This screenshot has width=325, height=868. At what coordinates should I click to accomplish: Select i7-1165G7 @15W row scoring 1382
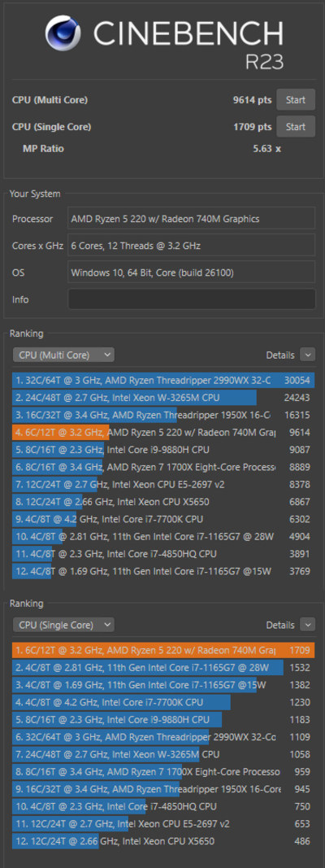tap(163, 685)
